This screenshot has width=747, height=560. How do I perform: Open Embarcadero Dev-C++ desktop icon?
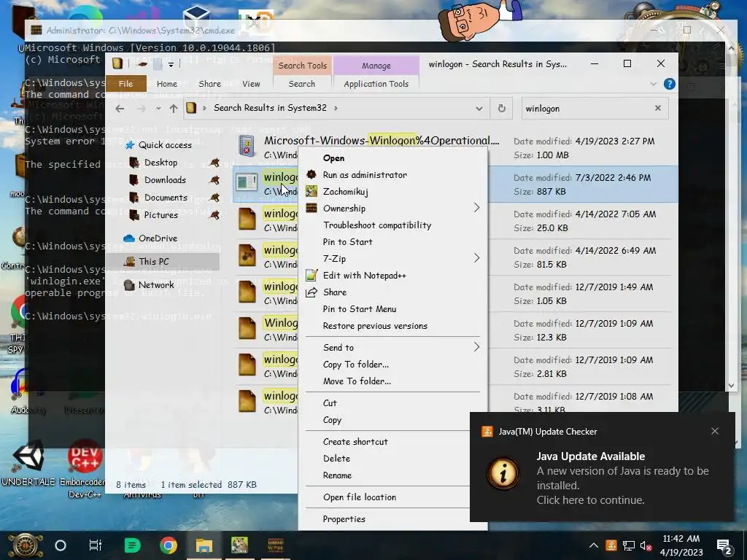click(x=85, y=469)
